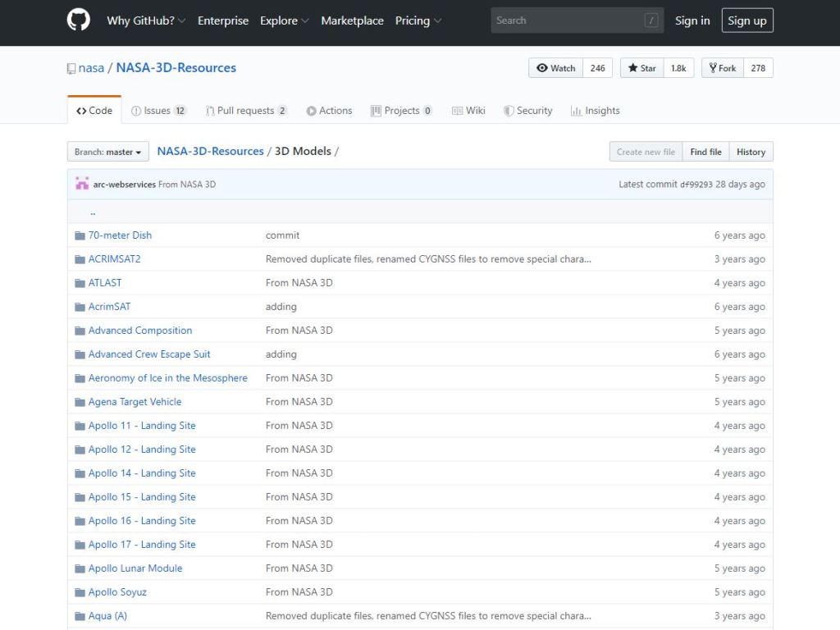Switch to the Pull requests tab

(246, 111)
